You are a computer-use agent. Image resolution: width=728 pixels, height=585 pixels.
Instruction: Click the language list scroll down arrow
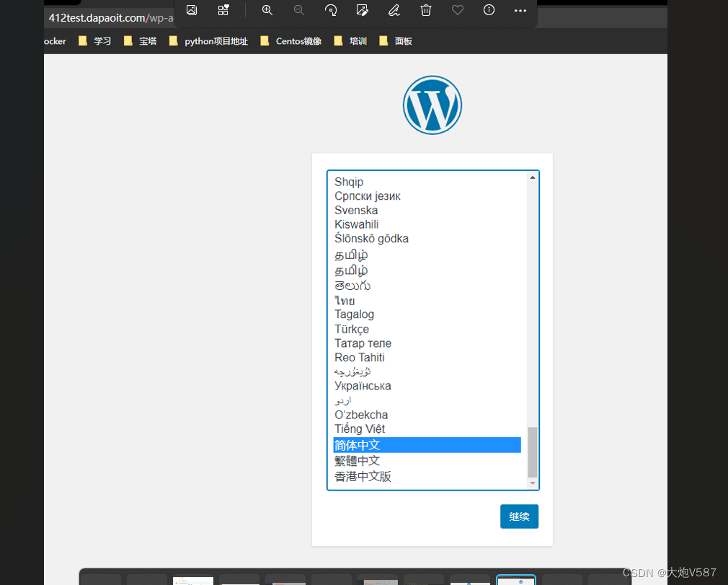[533, 483]
